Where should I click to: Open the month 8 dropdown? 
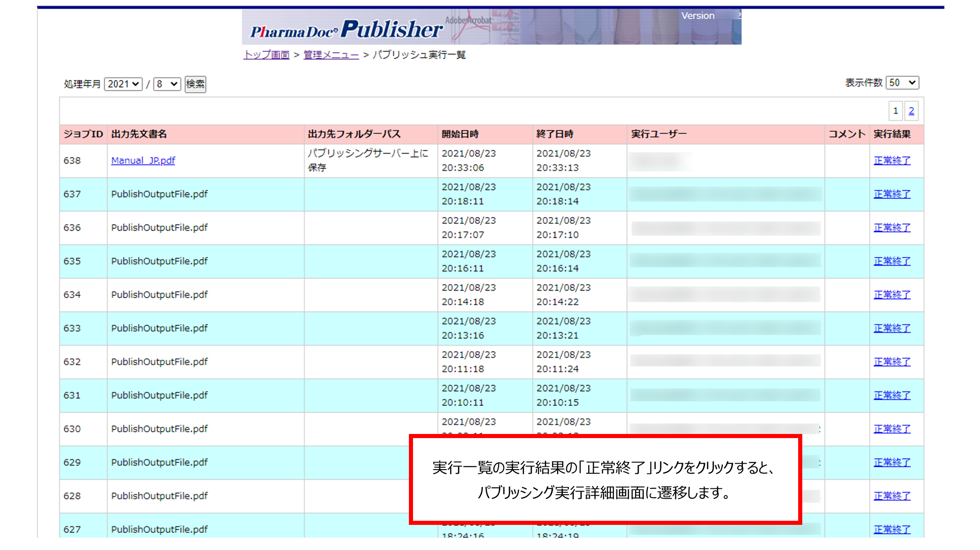tap(167, 84)
